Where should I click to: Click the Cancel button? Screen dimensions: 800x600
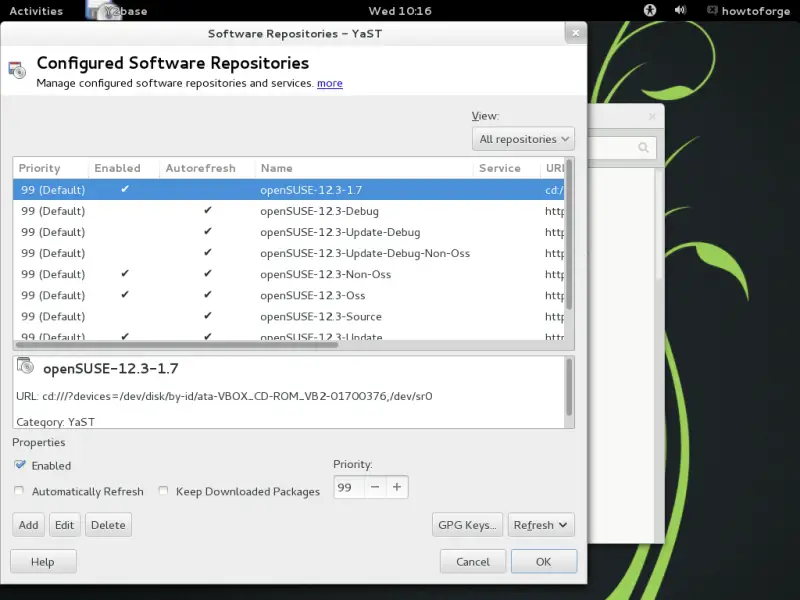click(473, 562)
